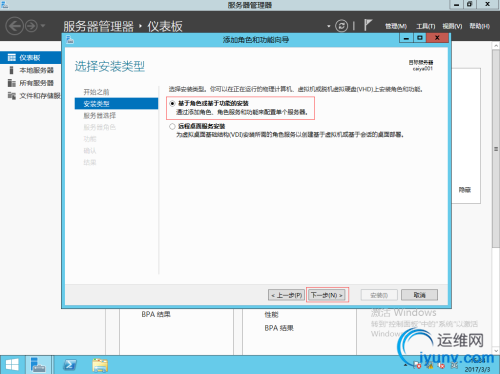This screenshot has height=374, width=500.
Task: Click the scrollbar up arrow in Server Manager
Action: (x=496, y=46)
